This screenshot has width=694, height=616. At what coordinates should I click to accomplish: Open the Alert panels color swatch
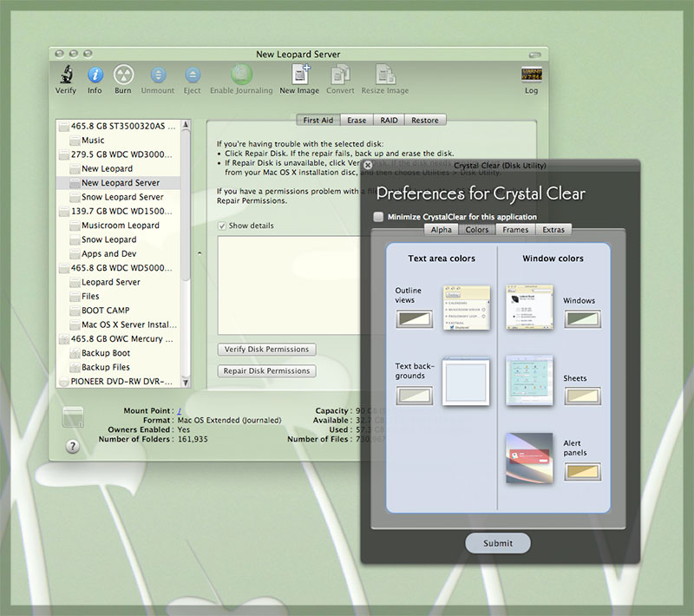(x=582, y=472)
